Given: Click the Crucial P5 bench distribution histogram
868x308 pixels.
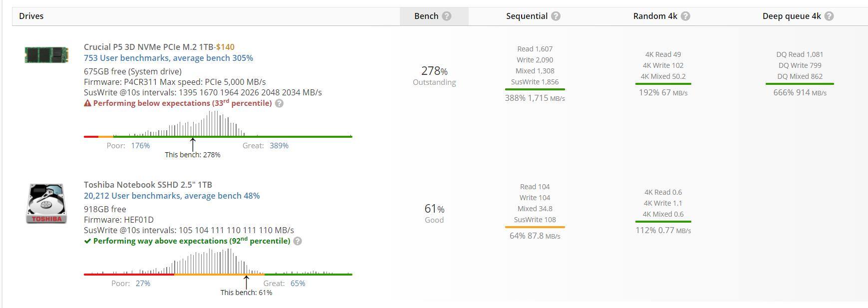Looking at the screenshot, I should click(218, 124).
